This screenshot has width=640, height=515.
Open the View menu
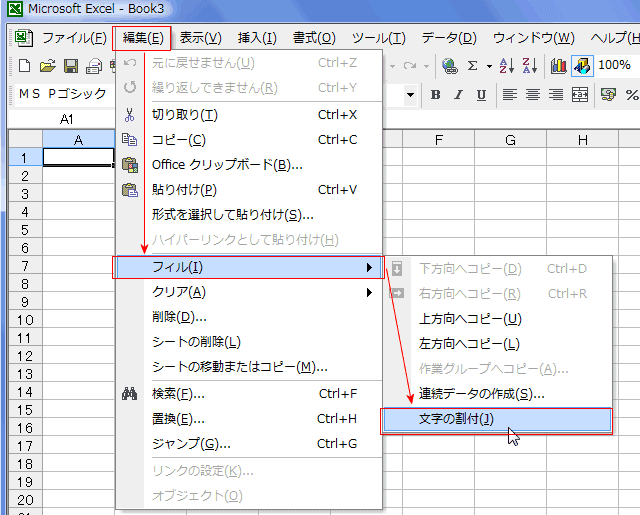coord(200,38)
